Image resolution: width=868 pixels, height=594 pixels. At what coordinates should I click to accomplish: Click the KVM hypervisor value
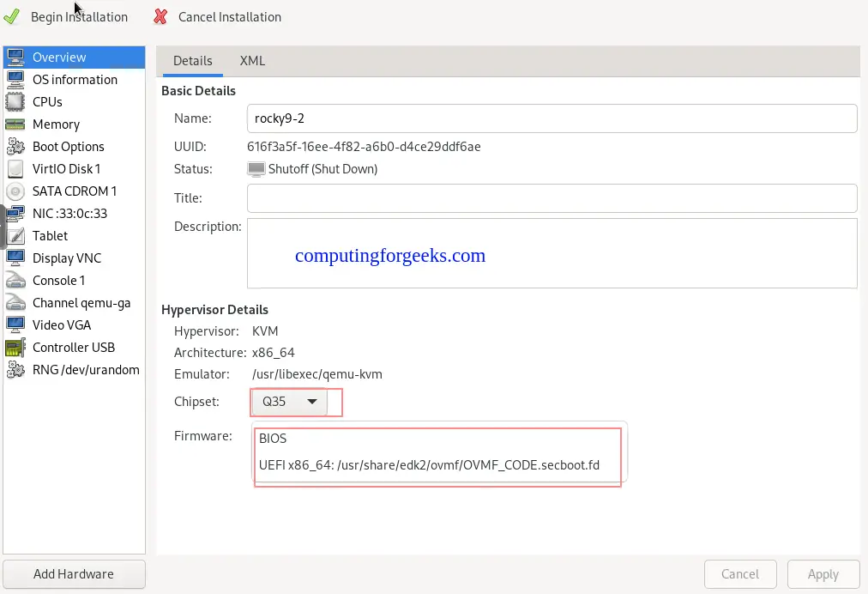point(265,331)
